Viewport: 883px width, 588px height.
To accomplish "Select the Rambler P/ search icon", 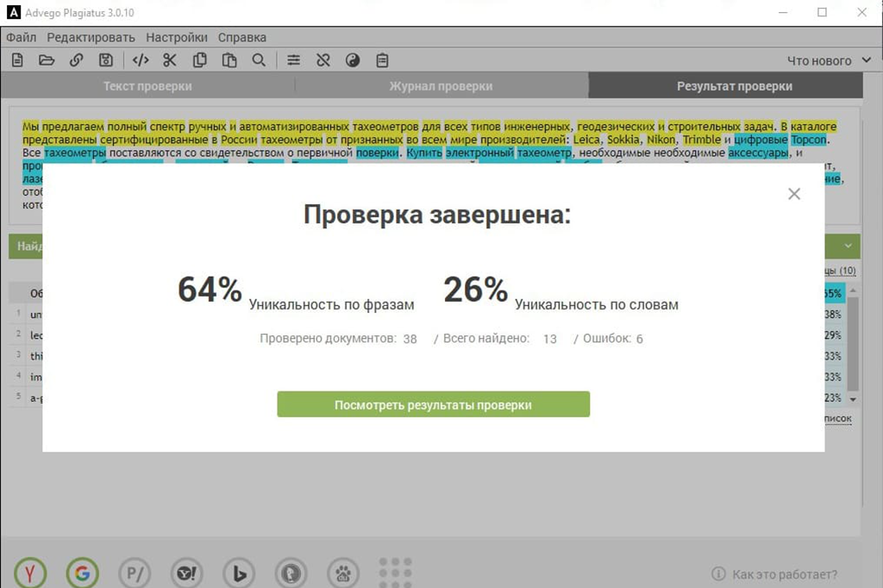I will (135, 574).
